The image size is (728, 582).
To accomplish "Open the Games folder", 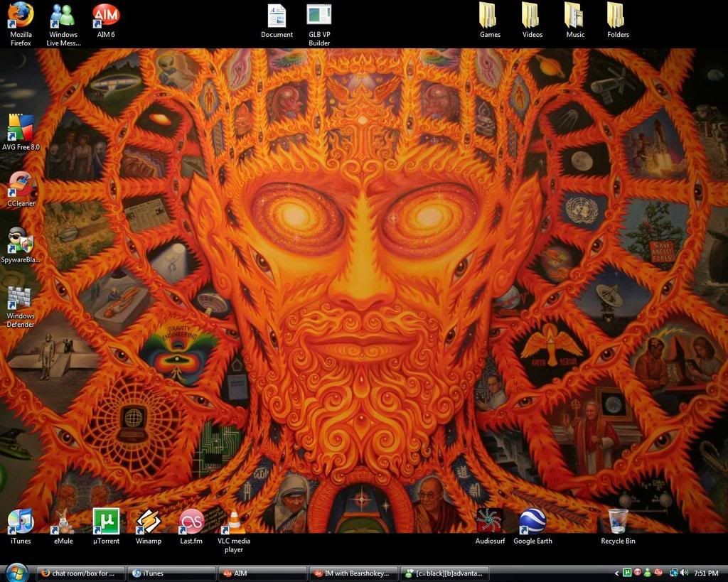I will [490, 21].
